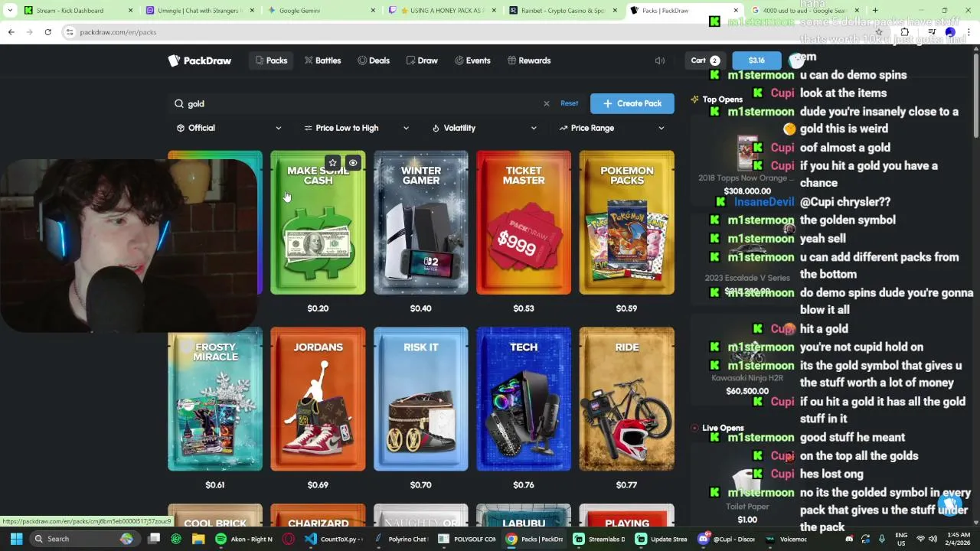The image size is (980, 551).
Task: Click the PackDraw logo
Action: [x=199, y=60]
